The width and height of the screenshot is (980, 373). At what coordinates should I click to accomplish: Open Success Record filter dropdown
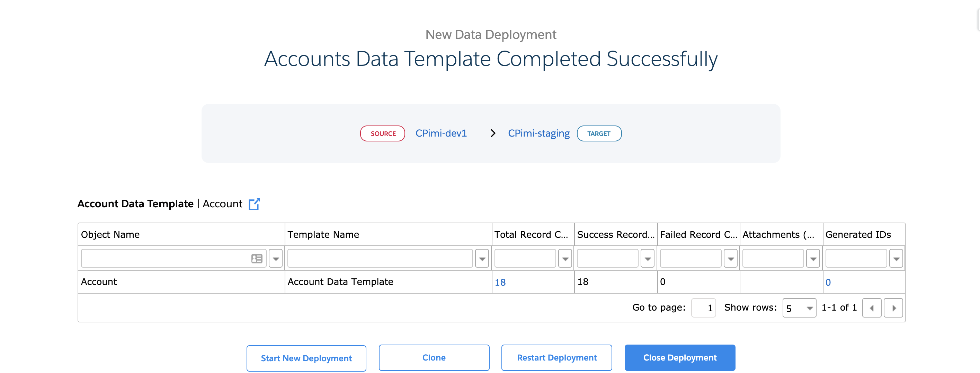[x=648, y=259]
